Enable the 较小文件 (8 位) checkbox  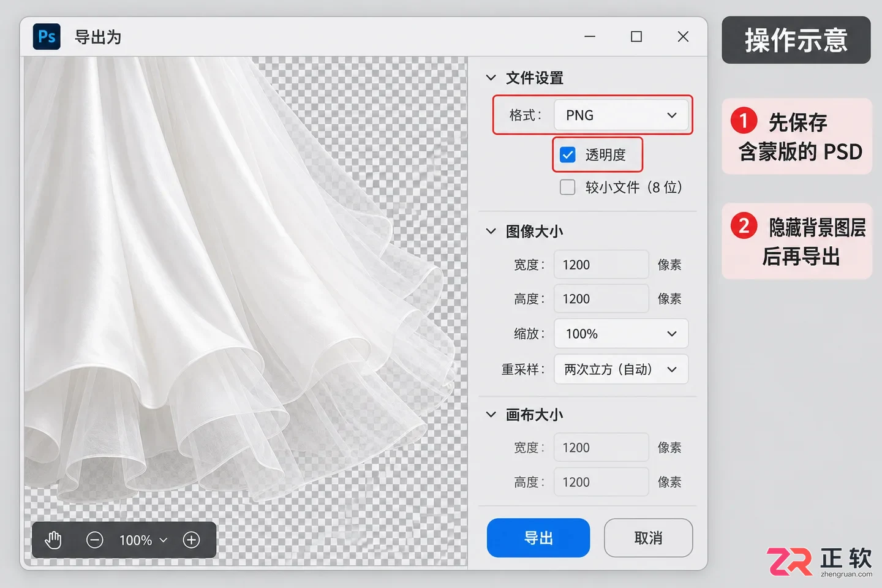(x=568, y=187)
